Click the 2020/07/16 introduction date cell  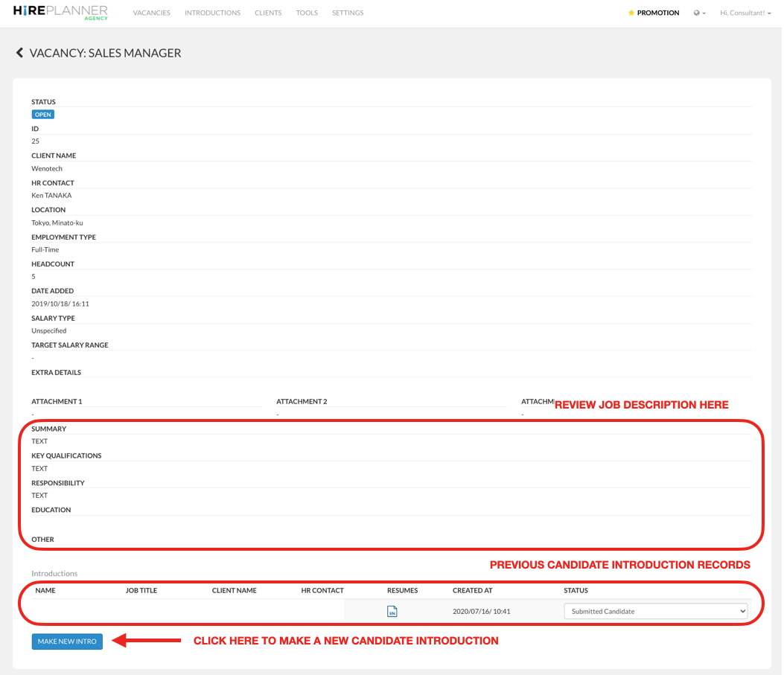481,611
